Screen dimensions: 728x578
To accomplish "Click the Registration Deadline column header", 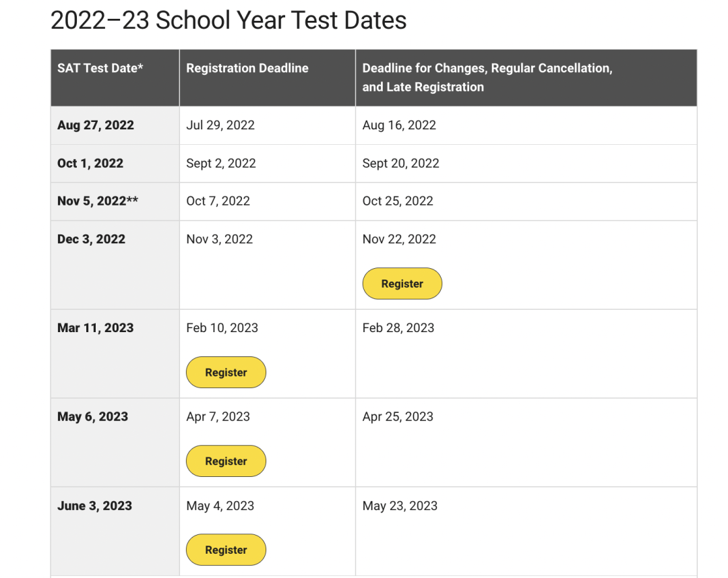I will 268,78.
